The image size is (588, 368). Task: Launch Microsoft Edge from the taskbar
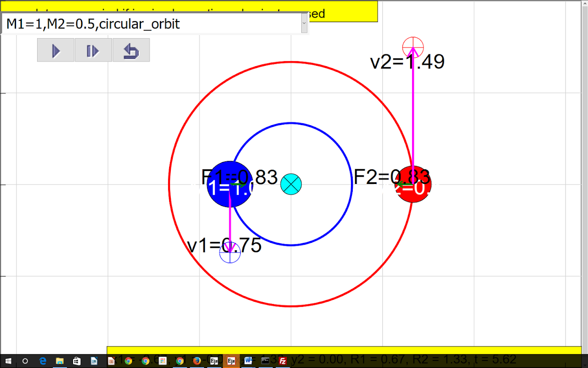[43, 361]
